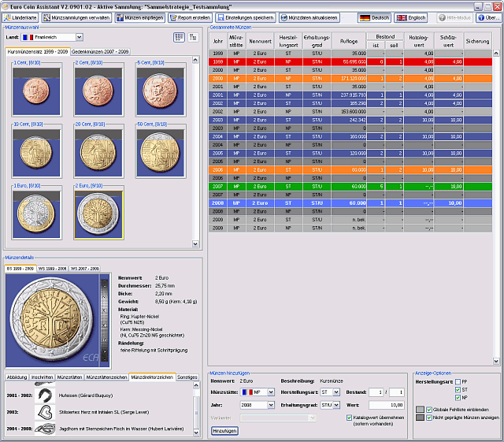This screenshot has height=442, width=504.
Task: Toggle the NP Herstellungsart checkbox
Action: click(458, 398)
